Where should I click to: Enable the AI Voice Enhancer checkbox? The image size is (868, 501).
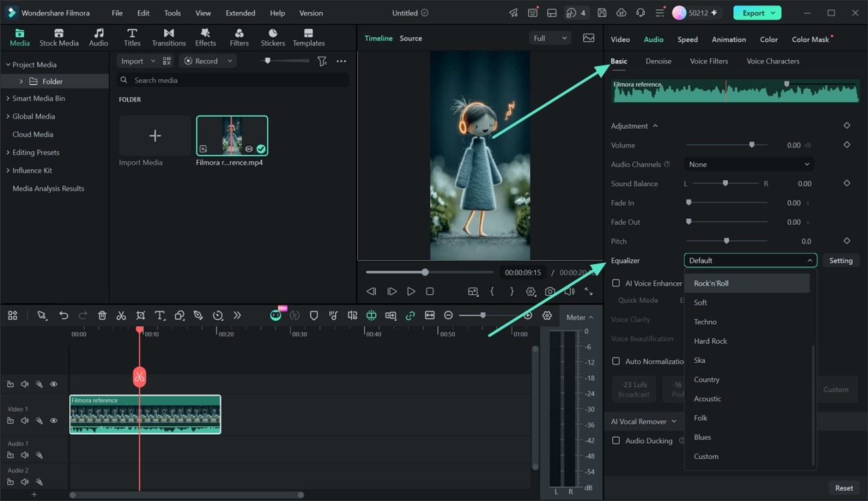pyautogui.click(x=616, y=283)
